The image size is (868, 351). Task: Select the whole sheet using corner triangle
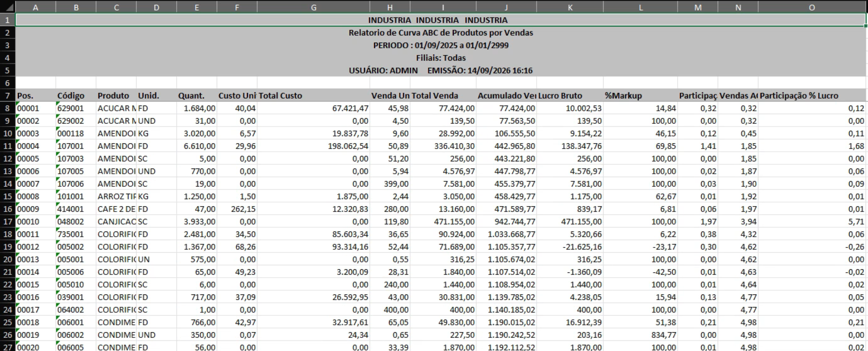click(x=7, y=7)
